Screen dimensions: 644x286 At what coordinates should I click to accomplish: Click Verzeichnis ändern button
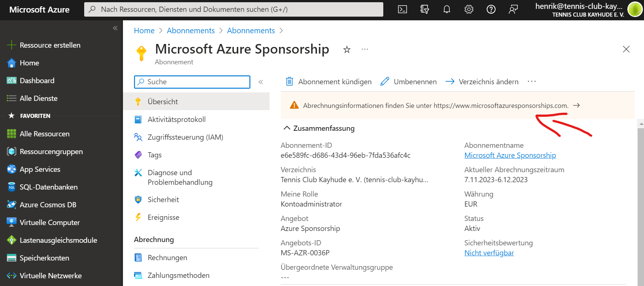(482, 82)
